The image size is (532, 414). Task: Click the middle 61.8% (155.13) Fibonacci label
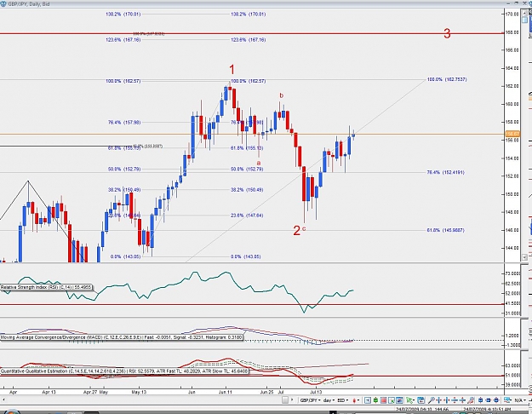point(247,148)
